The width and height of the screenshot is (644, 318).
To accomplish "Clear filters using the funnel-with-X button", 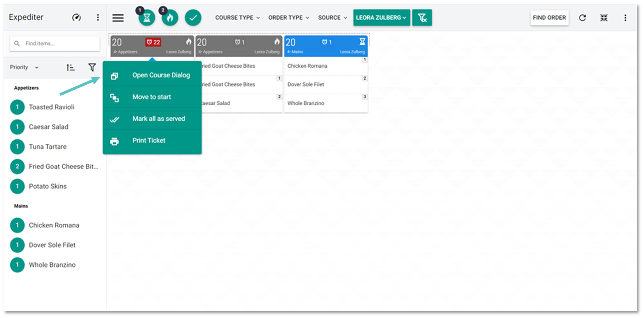I will (x=422, y=18).
